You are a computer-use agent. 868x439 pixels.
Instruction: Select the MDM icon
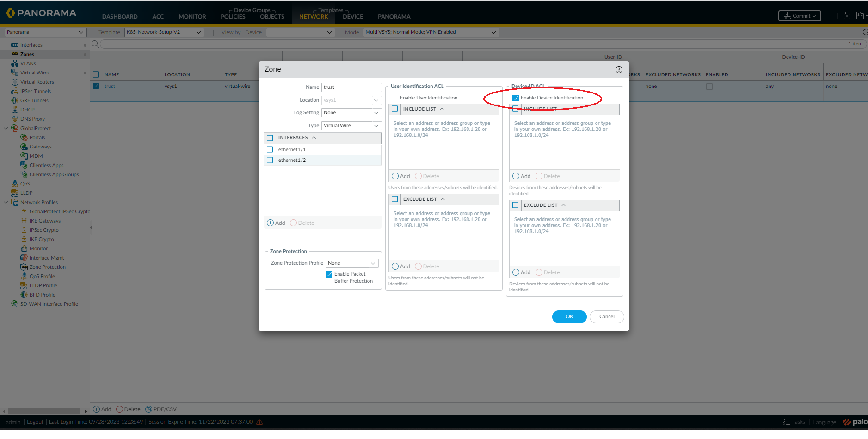(24, 156)
